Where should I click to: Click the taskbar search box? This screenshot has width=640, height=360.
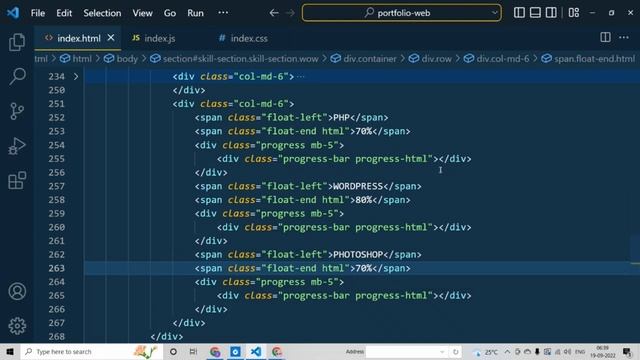point(91,351)
